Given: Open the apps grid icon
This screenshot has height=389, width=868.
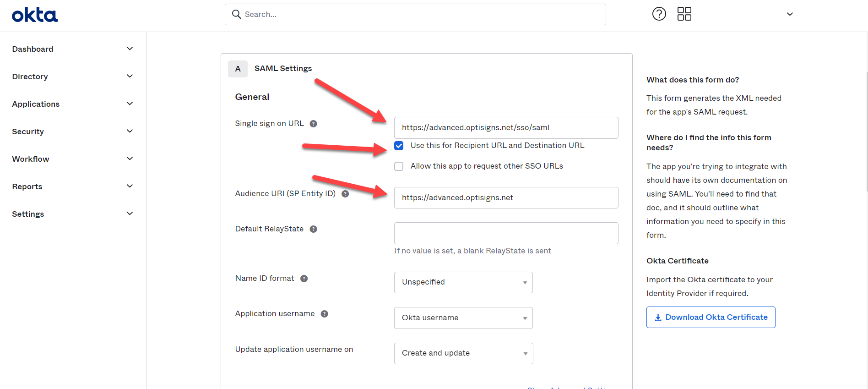Looking at the screenshot, I should tap(684, 14).
